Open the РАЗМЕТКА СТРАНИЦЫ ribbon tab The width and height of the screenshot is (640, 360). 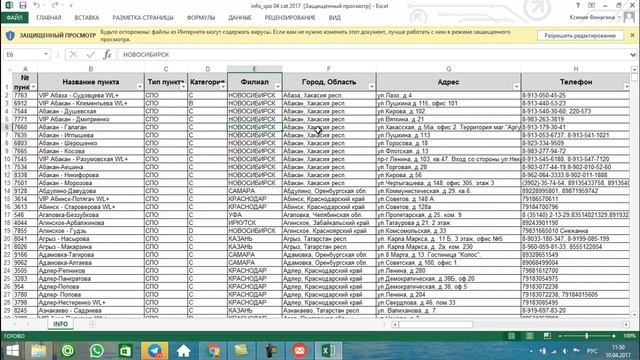pyautogui.click(x=143, y=18)
